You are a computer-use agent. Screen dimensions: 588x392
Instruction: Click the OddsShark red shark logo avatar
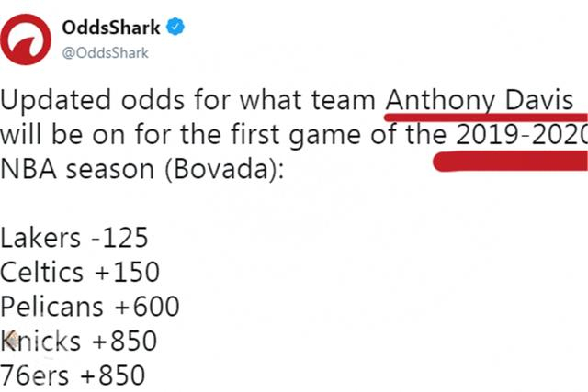tap(27, 39)
